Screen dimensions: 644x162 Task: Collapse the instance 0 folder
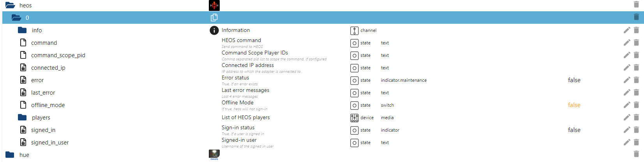click(x=16, y=18)
